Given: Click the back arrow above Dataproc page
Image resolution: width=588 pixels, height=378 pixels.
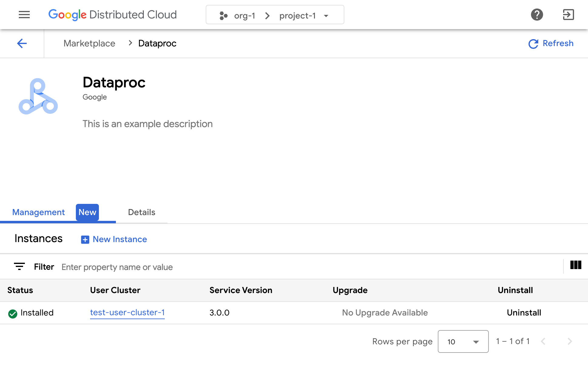Looking at the screenshot, I should tap(22, 43).
